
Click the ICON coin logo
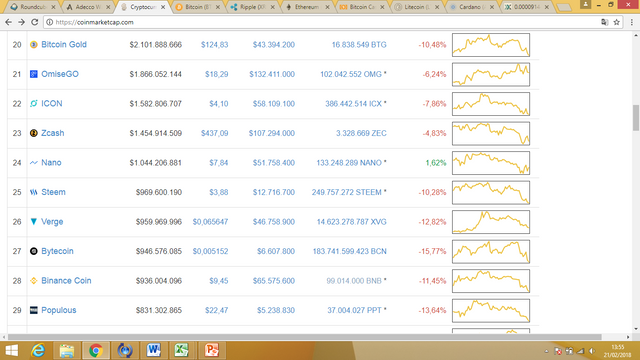34,104
